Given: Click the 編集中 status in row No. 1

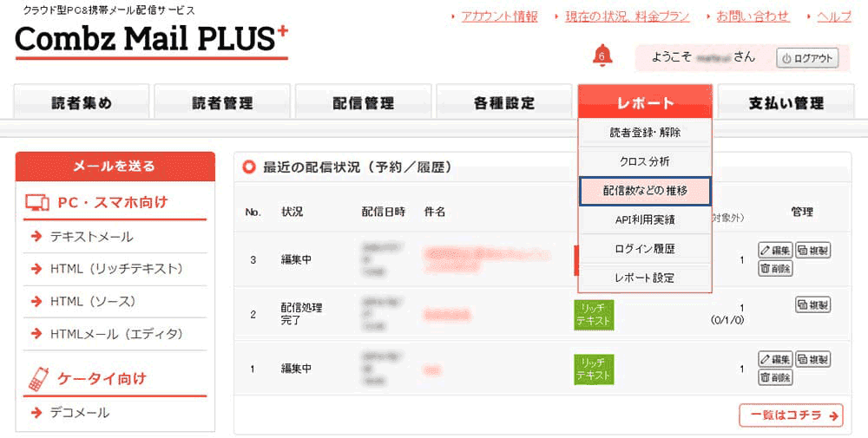Looking at the screenshot, I should (296, 369).
